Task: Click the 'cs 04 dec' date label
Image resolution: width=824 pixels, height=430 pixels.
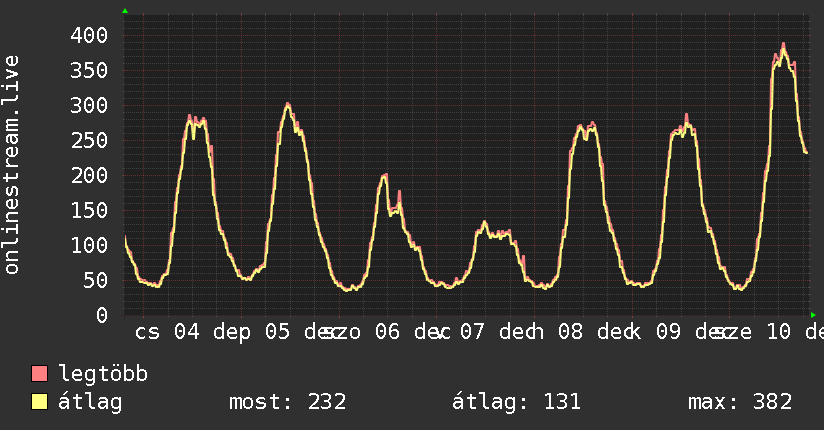Action: 192,332
